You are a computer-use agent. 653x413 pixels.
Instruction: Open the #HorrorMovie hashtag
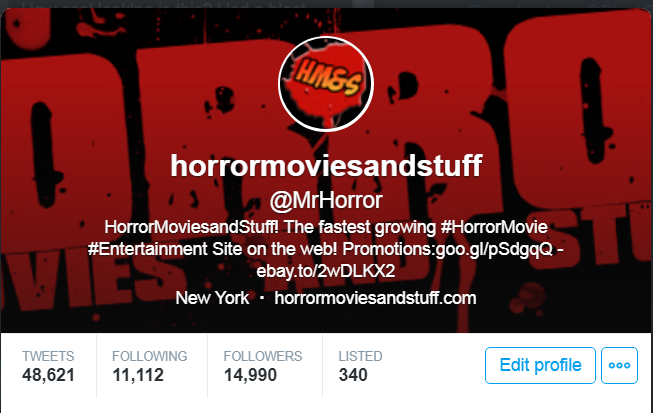click(494, 227)
